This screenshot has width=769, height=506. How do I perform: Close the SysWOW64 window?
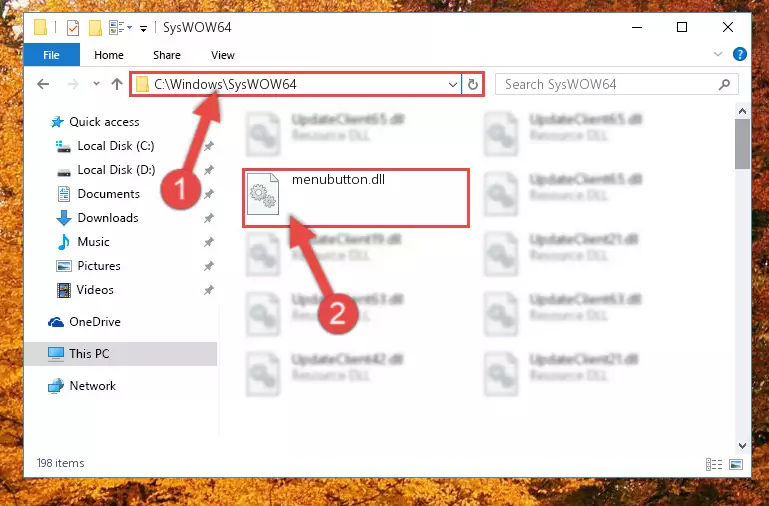tap(728, 27)
